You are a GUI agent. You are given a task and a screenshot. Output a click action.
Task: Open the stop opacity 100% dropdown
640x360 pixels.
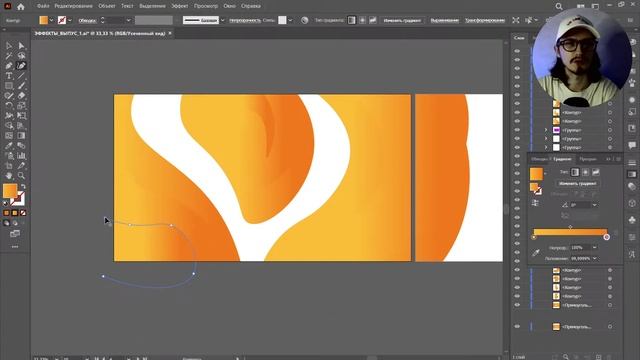(x=594, y=248)
